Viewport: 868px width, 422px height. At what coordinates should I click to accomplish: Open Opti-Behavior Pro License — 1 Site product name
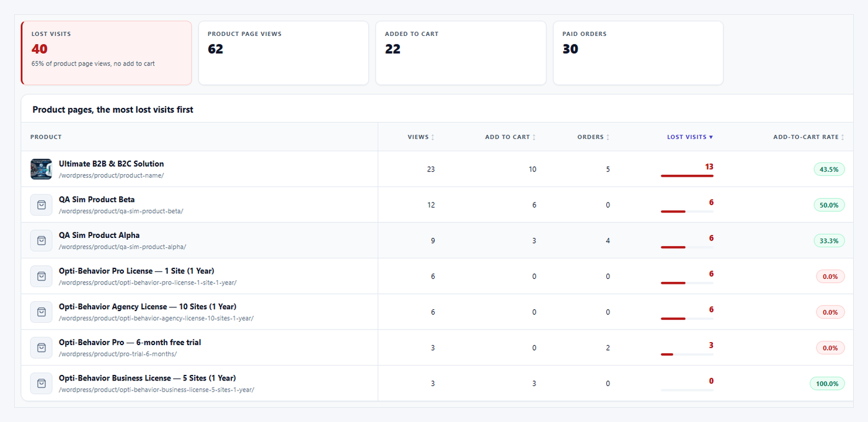pos(136,271)
